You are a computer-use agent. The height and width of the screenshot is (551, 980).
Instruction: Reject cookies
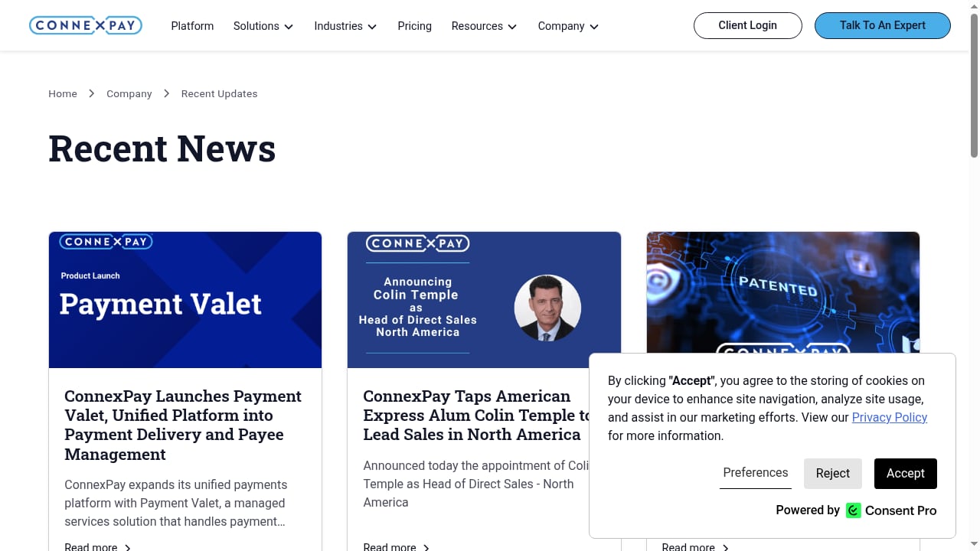tap(833, 474)
